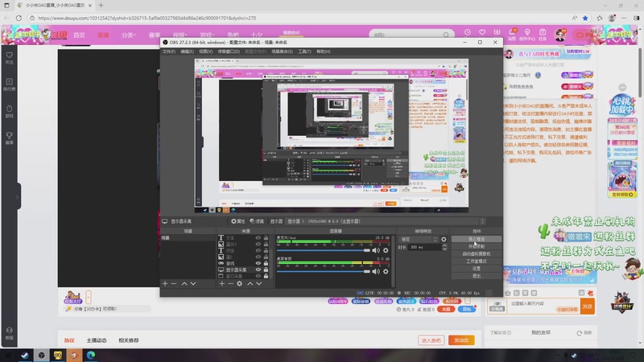Open the 场景集合(S) menu in OBS
644x362 pixels.
[283, 51]
